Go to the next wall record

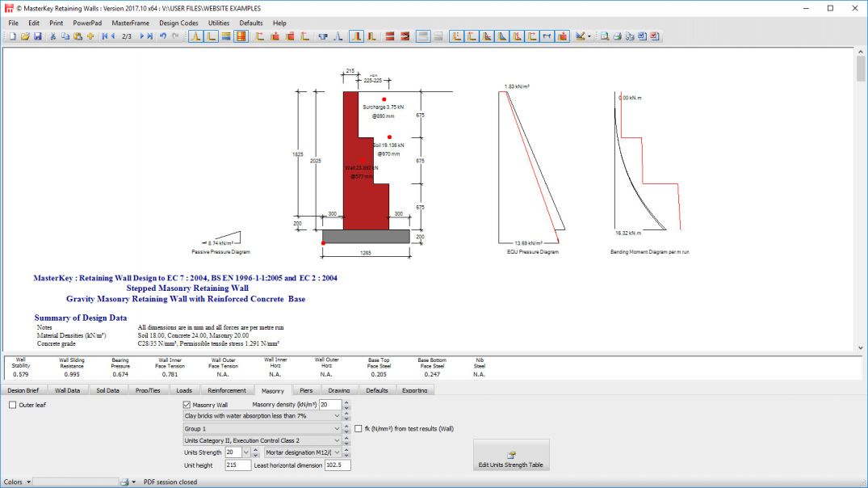coord(142,36)
